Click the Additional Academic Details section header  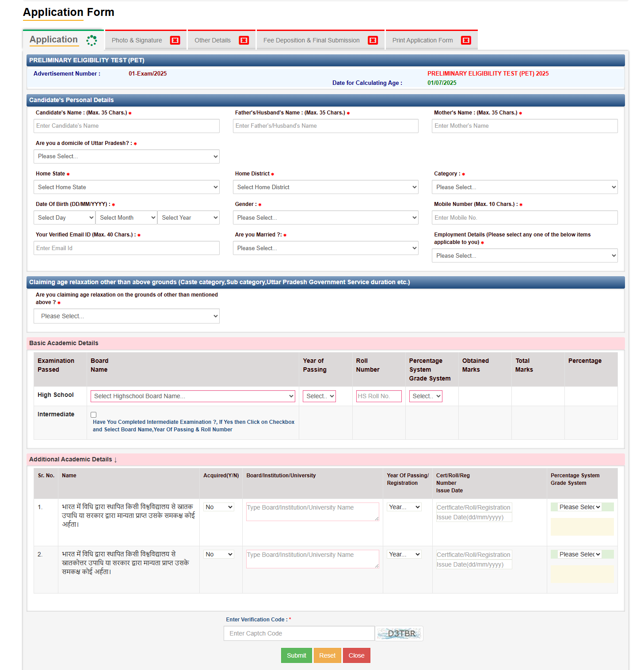coord(326,460)
